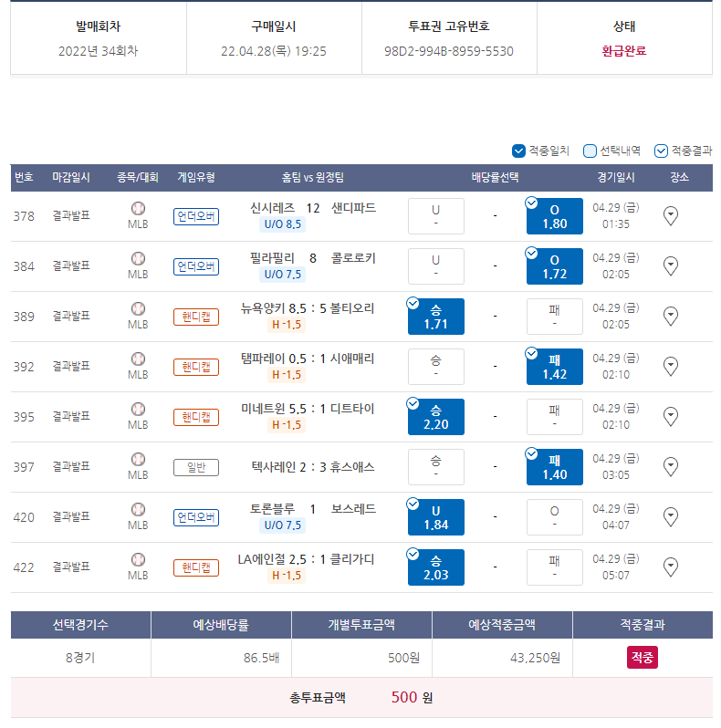This screenshot has width=721, height=728.
Task: Click expected odds 86.5배 value
Action: click(x=262, y=658)
